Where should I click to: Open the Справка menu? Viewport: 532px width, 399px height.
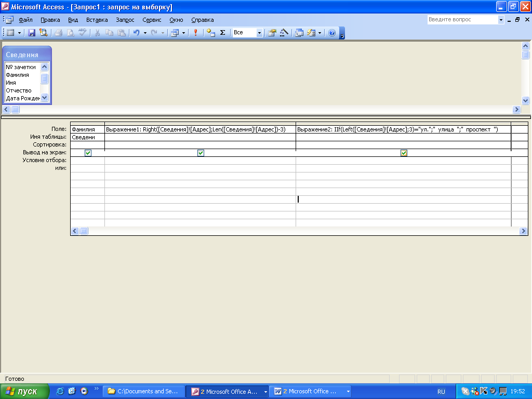pos(203,20)
